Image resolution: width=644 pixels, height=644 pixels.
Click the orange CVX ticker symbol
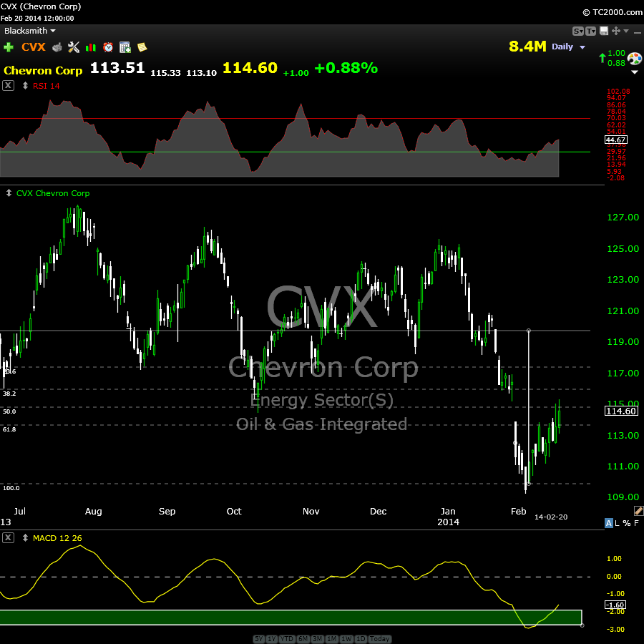(x=33, y=47)
